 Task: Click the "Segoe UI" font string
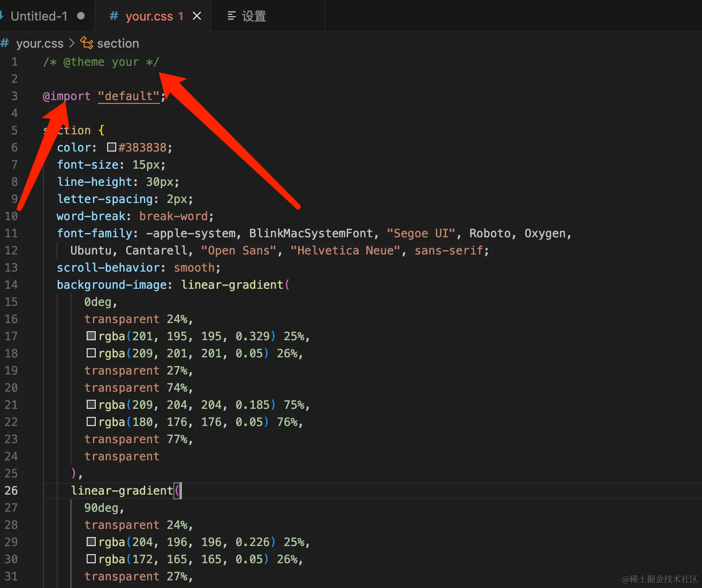pyautogui.click(x=421, y=233)
